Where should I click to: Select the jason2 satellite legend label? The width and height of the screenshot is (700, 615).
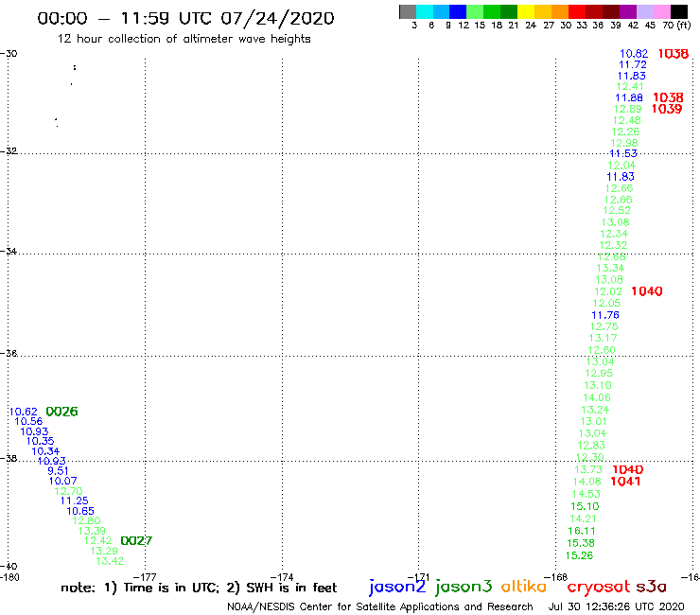pyautogui.click(x=397, y=587)
